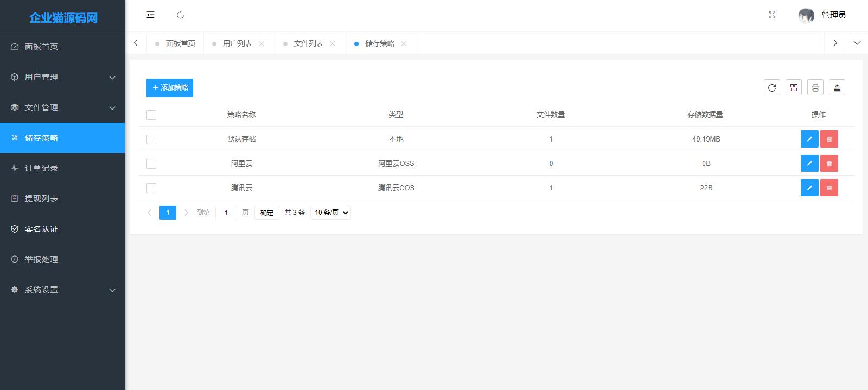Image resolution: width=868 pixels, height=390 pixels.
Task: Open the column filter grid icon
Action: point(794,87)
